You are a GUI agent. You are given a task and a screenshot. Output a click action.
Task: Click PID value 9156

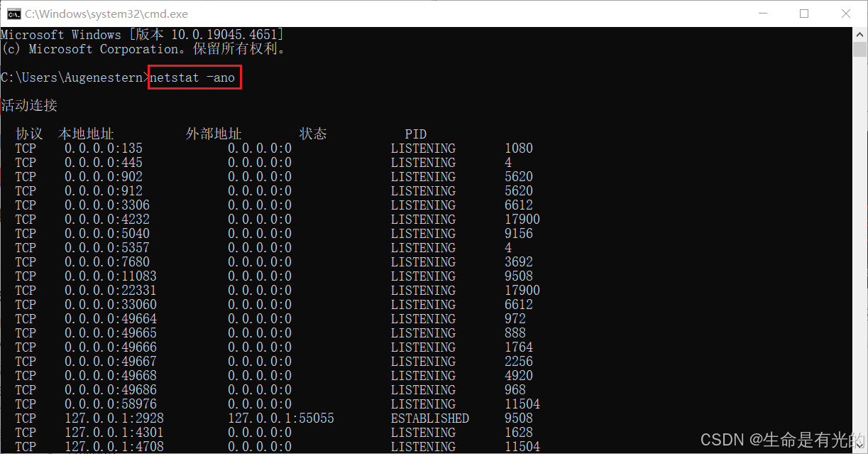point(519,234)
